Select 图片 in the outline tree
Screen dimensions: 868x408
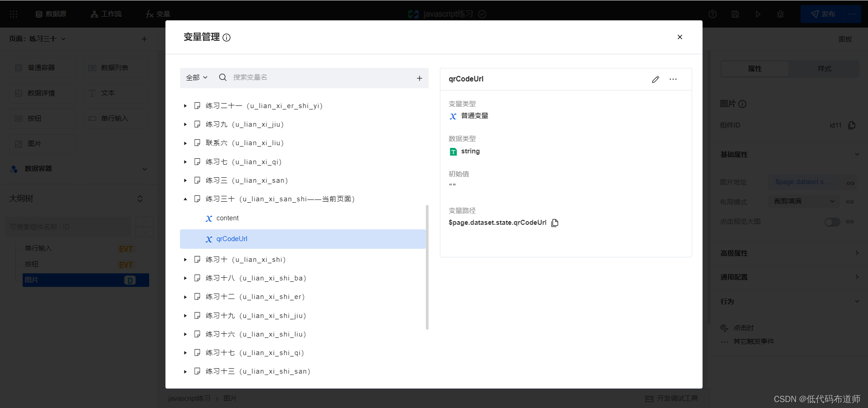(x=86, y=280)
